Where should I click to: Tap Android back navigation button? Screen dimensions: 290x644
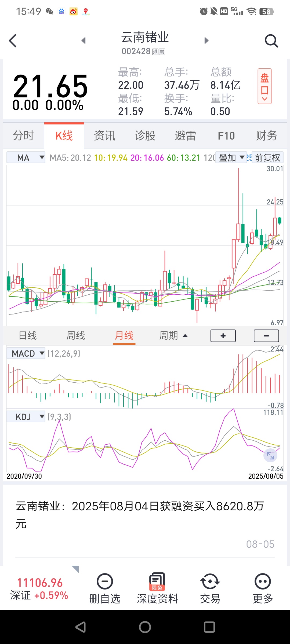click(x=81, y=627)
